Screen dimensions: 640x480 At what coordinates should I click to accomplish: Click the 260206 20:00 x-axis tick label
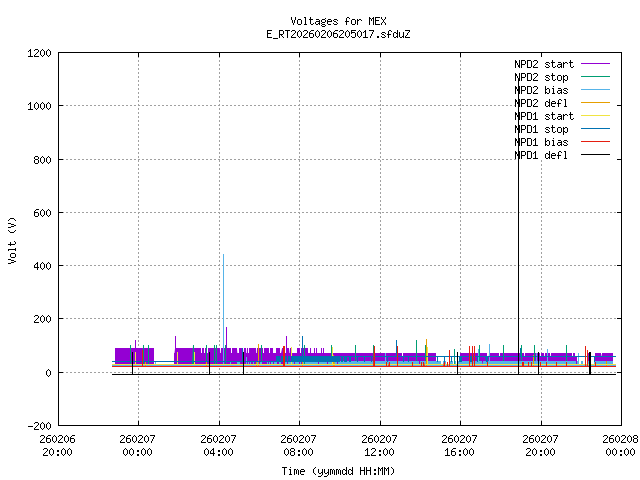57,445
